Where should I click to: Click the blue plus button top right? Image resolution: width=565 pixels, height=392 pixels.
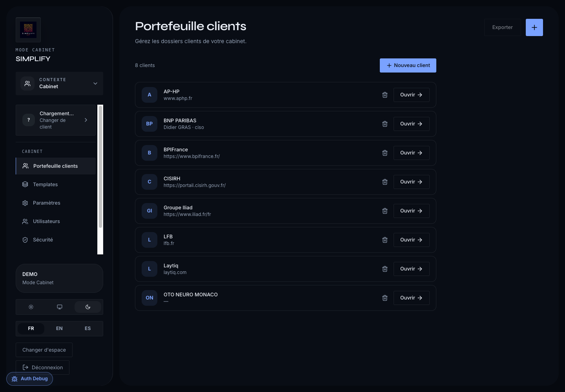(x=534, y=27)
